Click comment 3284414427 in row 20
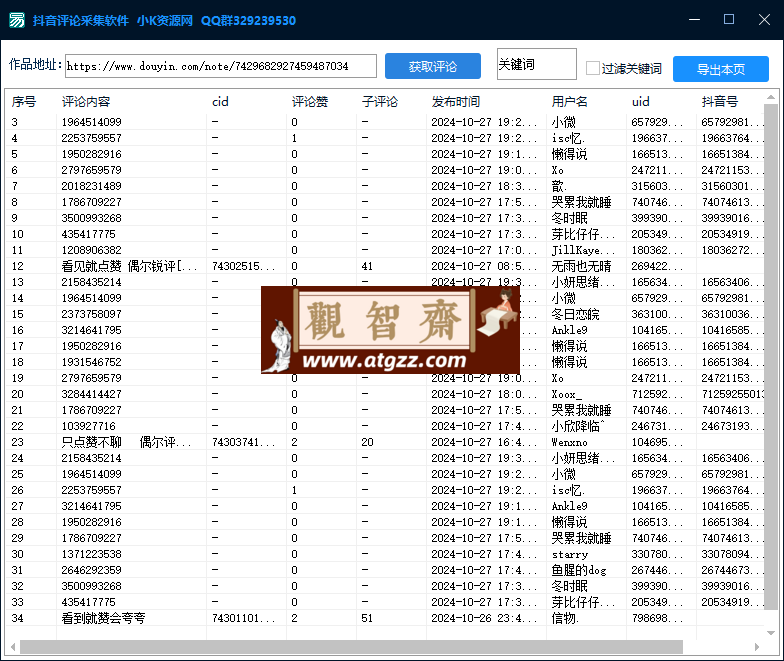The height and width of the screenshot is (661, 784). [92, 394]
